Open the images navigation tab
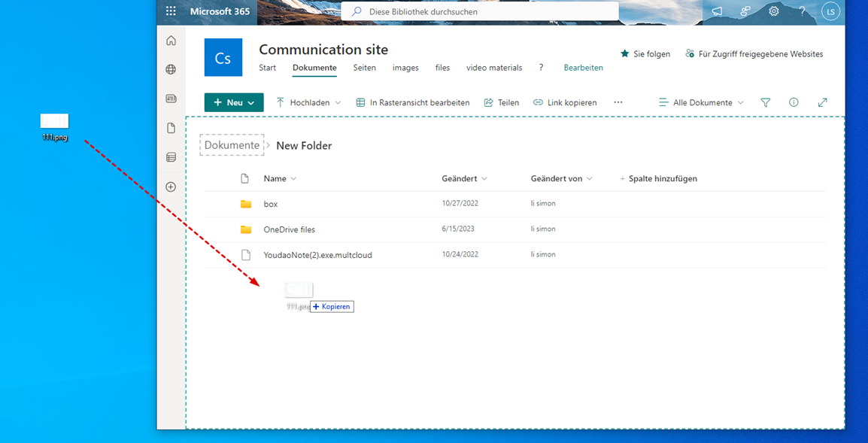Screen dimensions: 868x443 405,68
